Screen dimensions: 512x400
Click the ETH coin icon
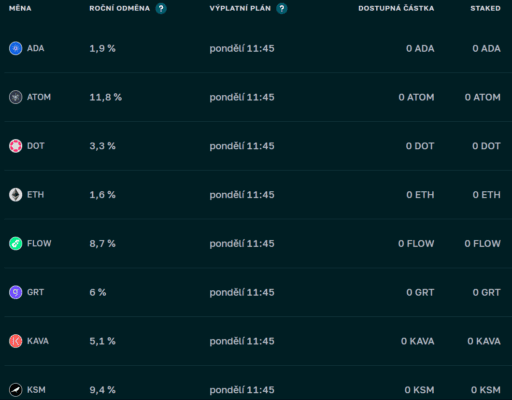click(15, 195)
